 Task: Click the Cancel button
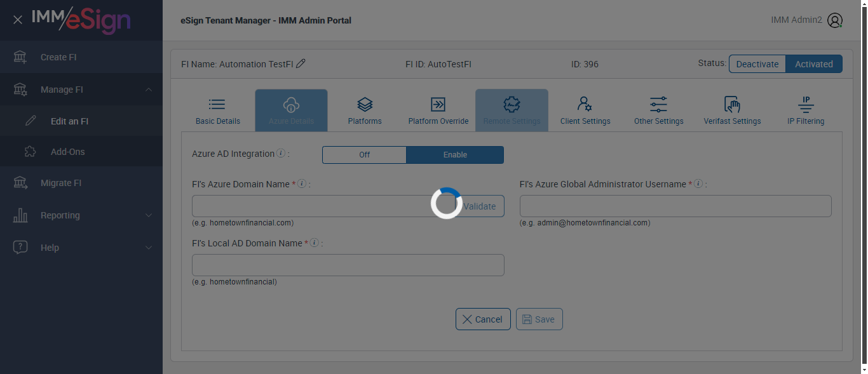pyautogui.click(x=483, y=319)
